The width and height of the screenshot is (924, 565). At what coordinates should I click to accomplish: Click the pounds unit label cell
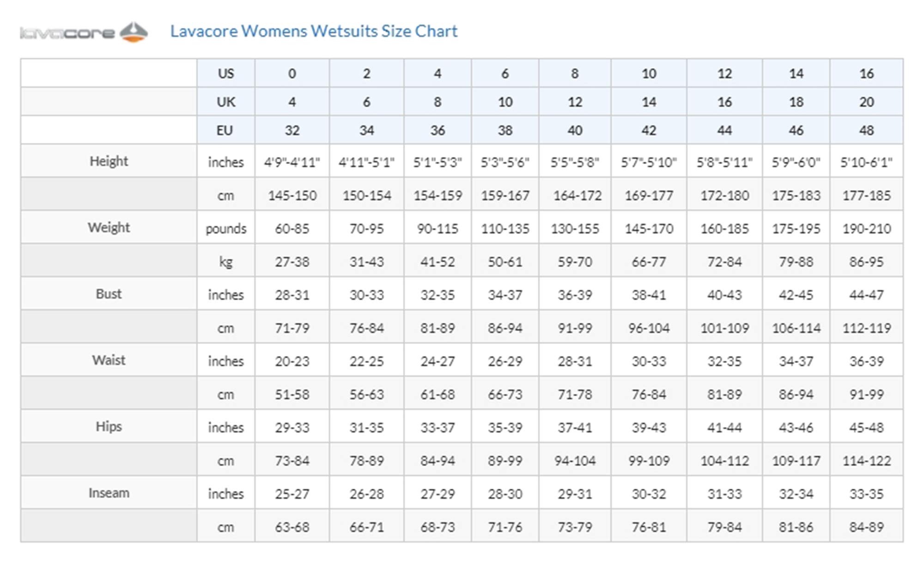click(226, 228)
